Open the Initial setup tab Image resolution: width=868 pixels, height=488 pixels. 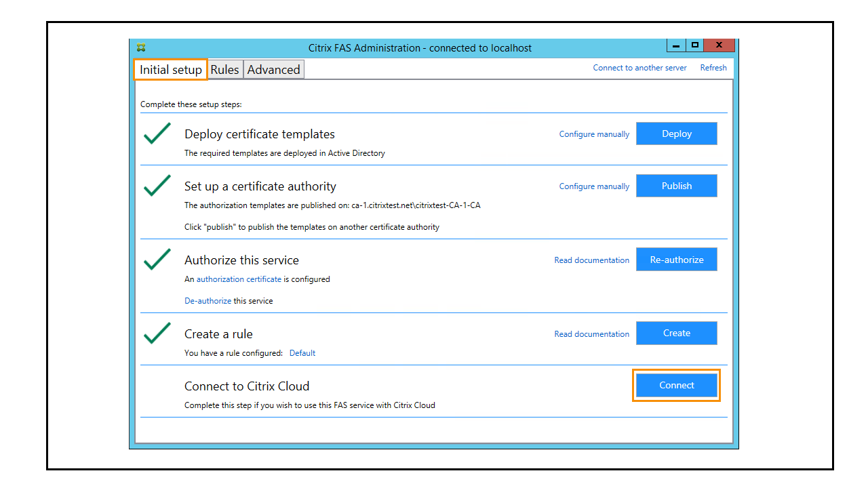(171, 70)
